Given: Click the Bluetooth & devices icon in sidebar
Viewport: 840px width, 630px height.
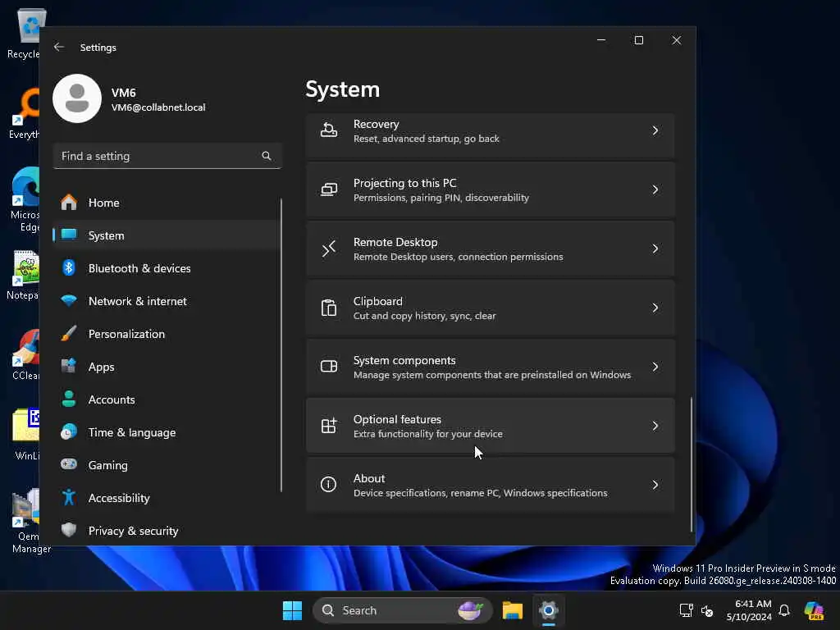Looking at the screenshot, I should pyautogui.click(x=70, y=268).
